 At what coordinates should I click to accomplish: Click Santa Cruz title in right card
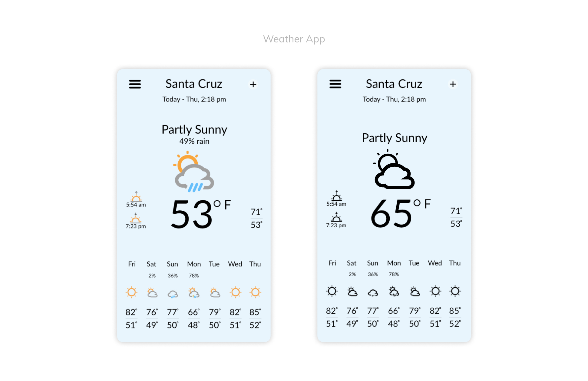click(x=394, y=84)
